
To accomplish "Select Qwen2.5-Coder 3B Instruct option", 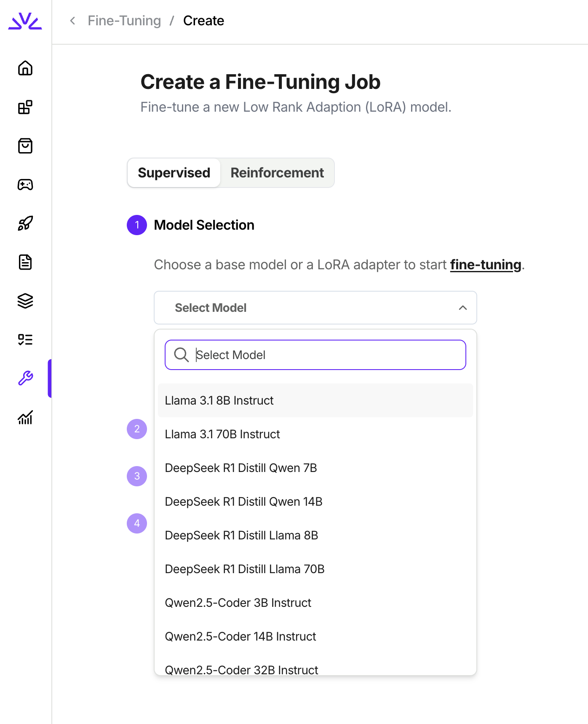I will 238,603.
